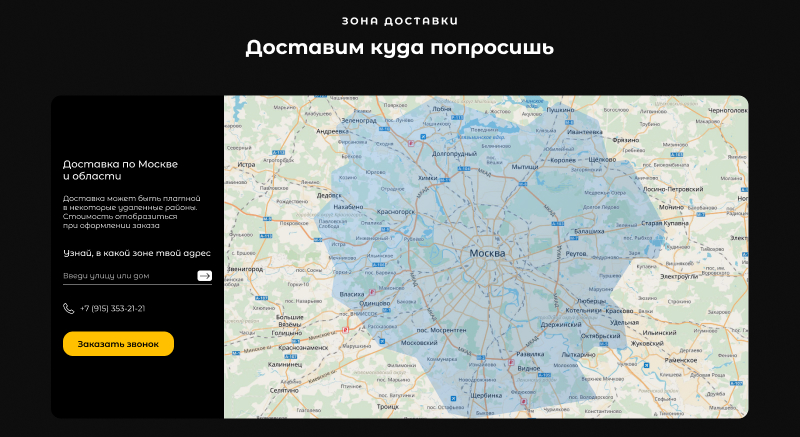The image size is (800, 437).
Task: Click 'Пушкино' label on the map
Action: click(x=560, y=110)
